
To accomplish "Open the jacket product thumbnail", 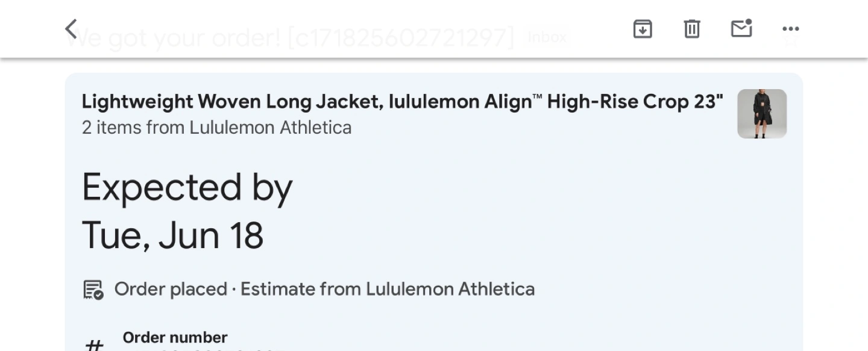I will tap(762, 114).
